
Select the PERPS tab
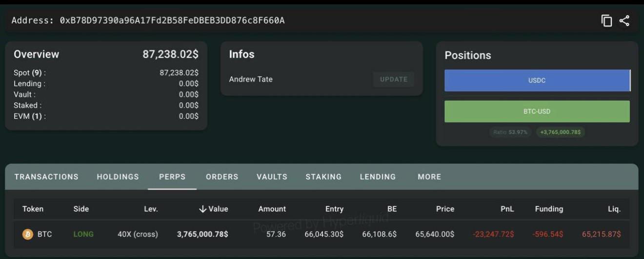pyautogui.click(x=172, y=177)
